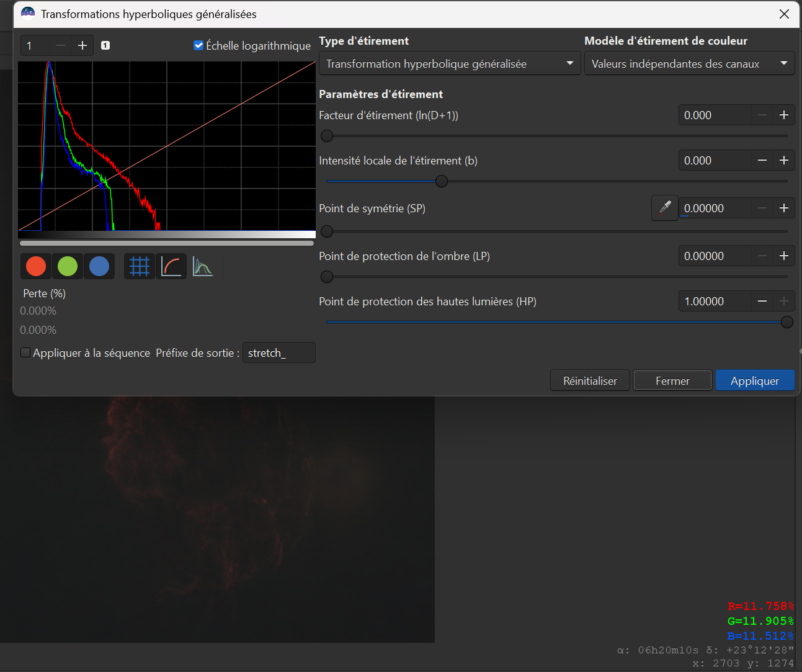Reset histogram zoom with the 1:1 icon
This screenshot has height=672, width=802.
coord(105,45)
